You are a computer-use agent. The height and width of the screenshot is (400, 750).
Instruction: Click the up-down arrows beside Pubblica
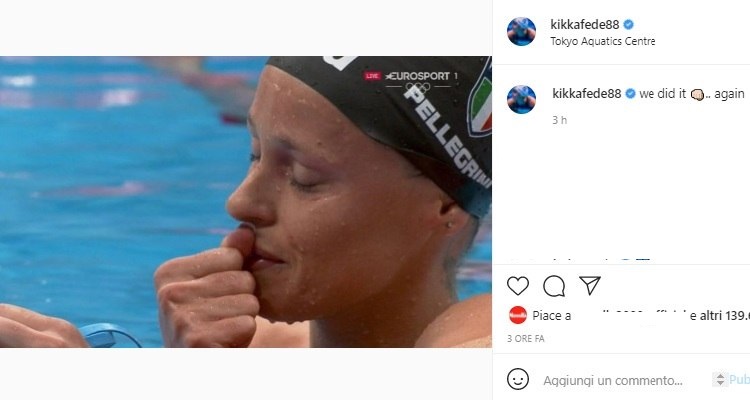(720, 379)
